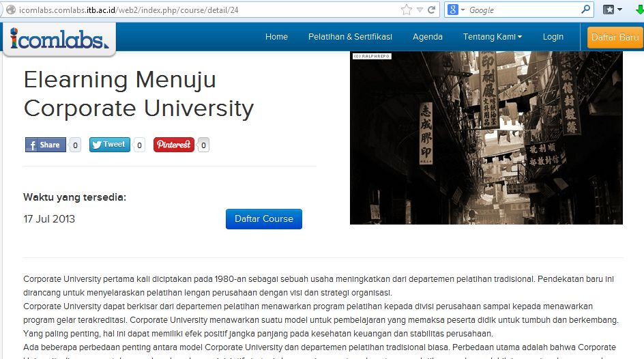The height and width of the screenshot is (359, 644).
Task: Open Pelatihan & Sertifikasi menu item
Action: tap(350, 37)
